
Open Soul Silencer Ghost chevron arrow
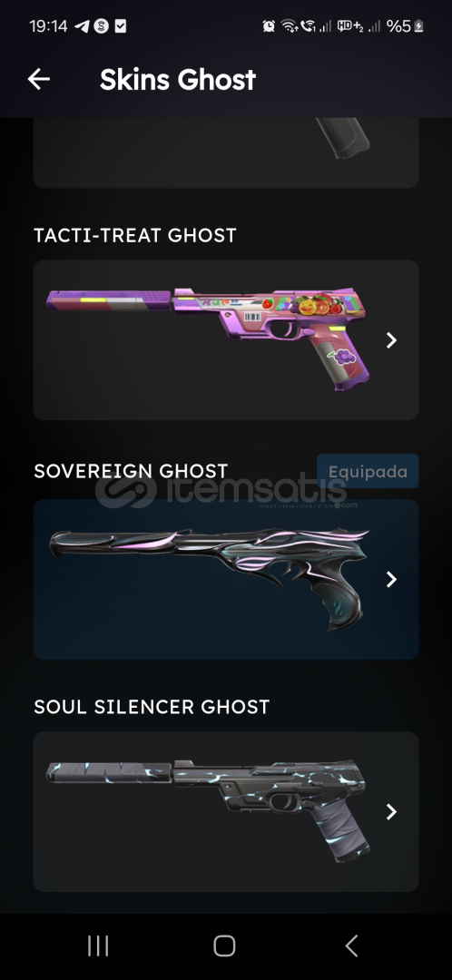coord(391,812)
